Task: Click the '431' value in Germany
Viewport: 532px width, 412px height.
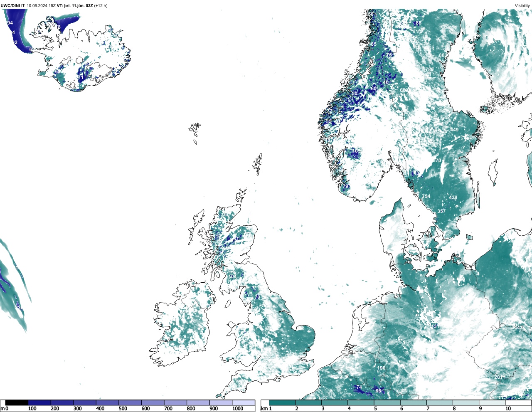Action: coord(435,326)
